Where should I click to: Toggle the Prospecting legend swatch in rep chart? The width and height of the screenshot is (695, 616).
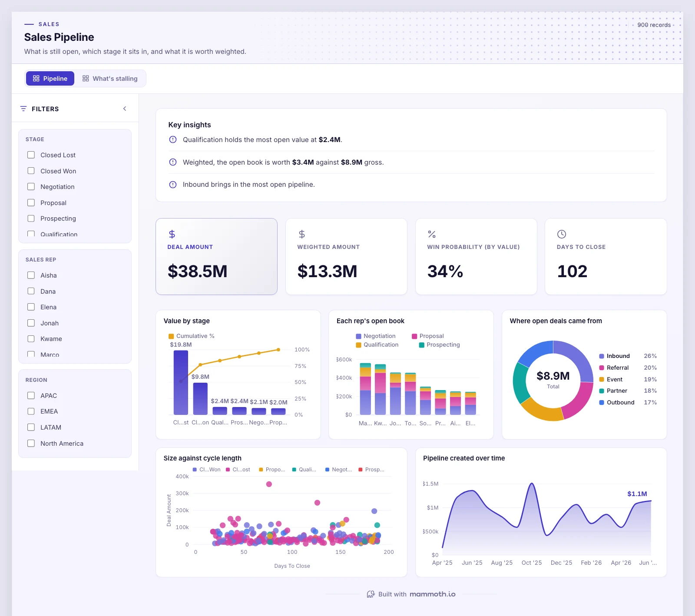pos(421,345)
